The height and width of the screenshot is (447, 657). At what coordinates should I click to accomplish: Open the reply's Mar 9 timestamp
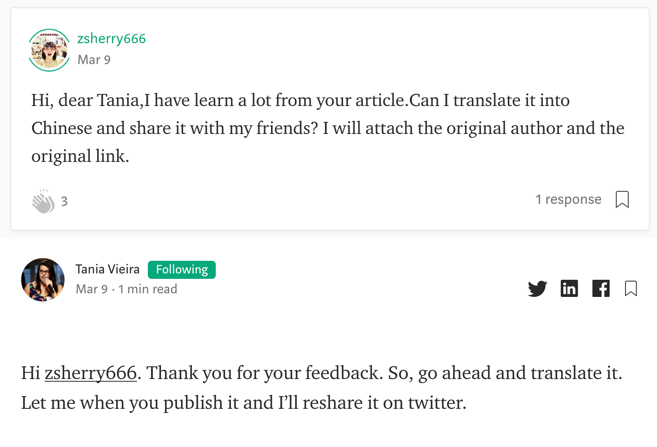point(91,289)
